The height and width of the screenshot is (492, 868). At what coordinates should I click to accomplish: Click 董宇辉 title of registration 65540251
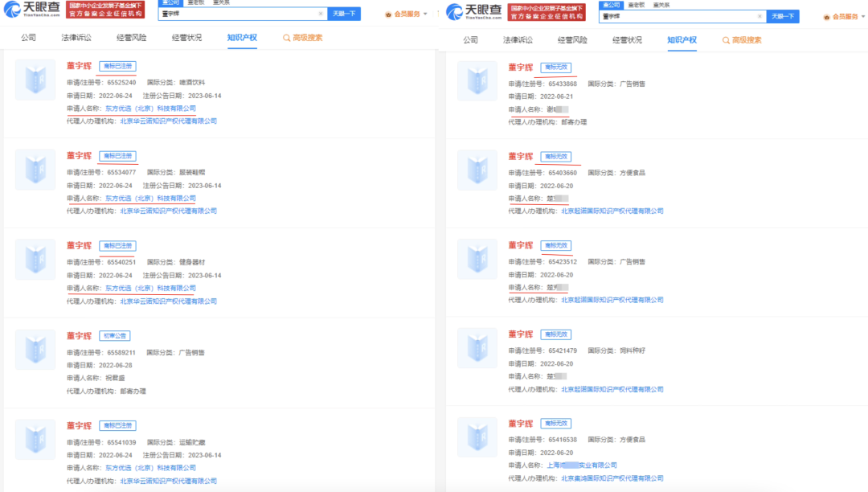(x=79, y=245)
